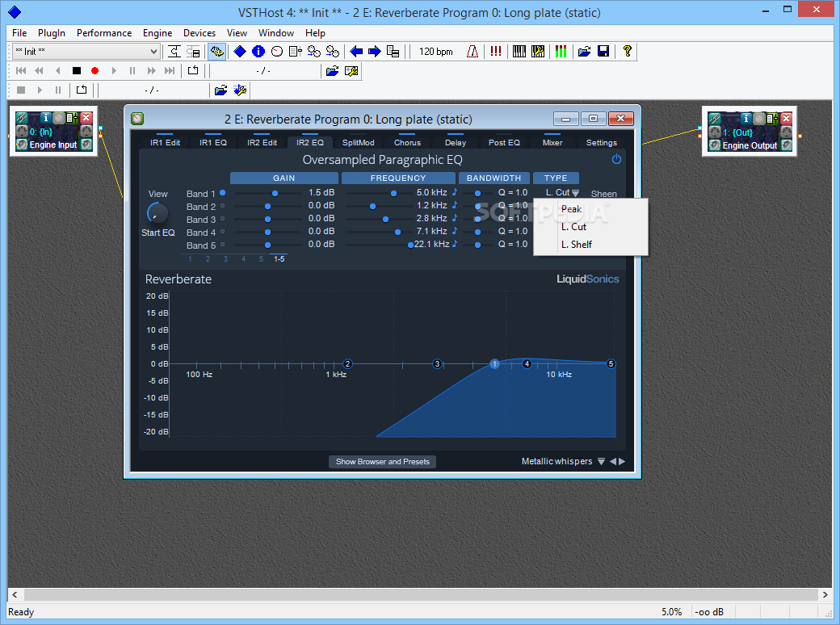Open the Mixer tab
The image size is (840, 625).
[552, 142]
